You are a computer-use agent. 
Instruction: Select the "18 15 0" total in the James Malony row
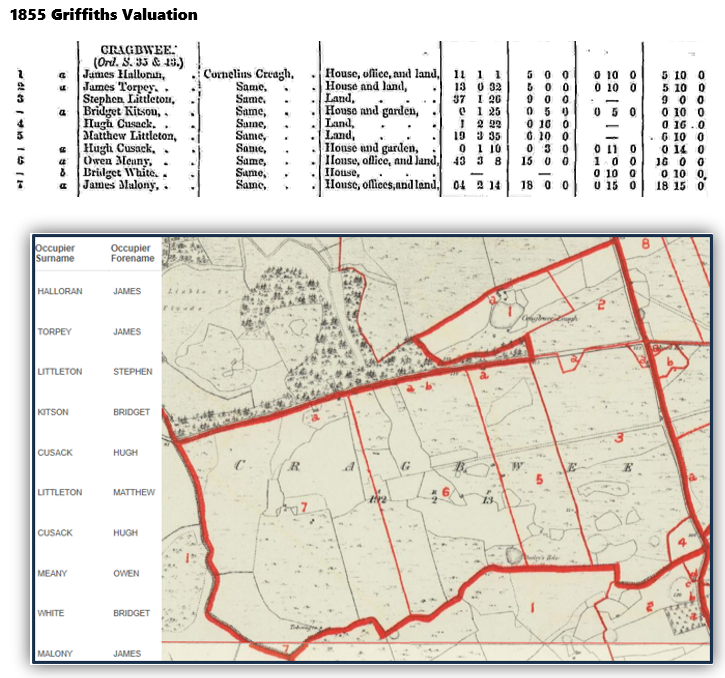[x=682, y=186]
